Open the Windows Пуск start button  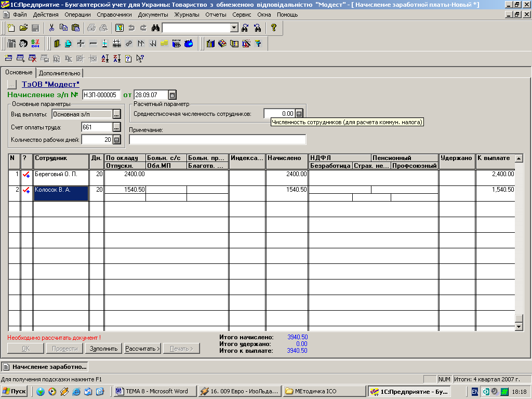click(14, 391)
